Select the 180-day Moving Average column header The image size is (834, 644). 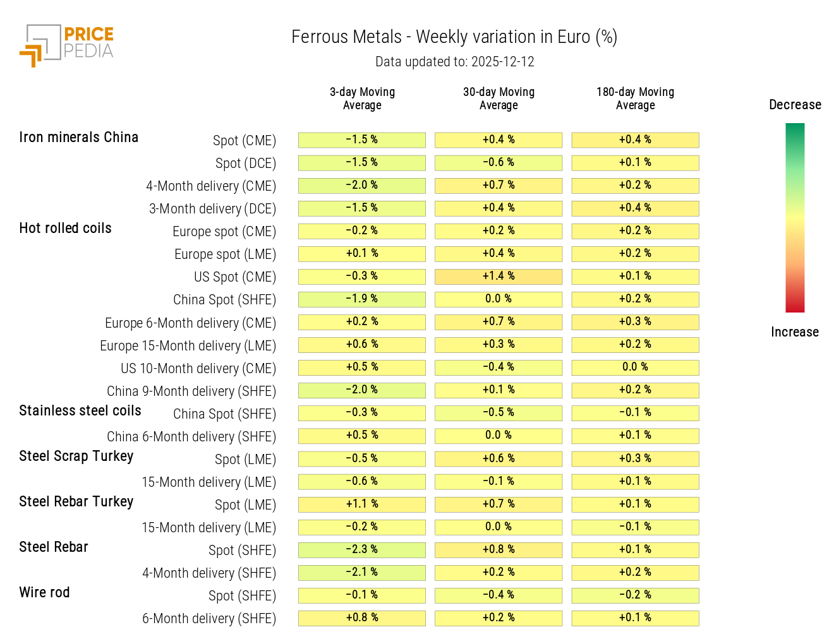635,98
